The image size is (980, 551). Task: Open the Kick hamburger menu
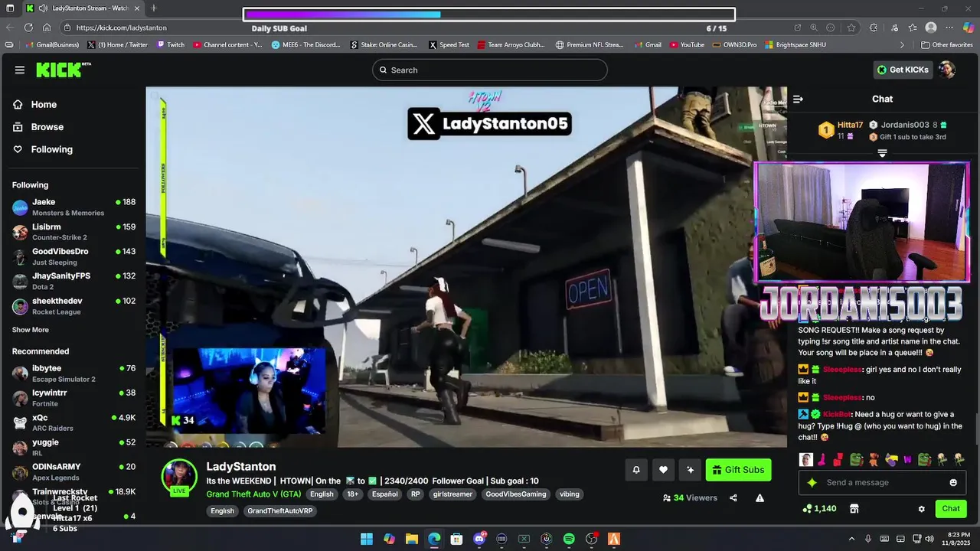19,70
